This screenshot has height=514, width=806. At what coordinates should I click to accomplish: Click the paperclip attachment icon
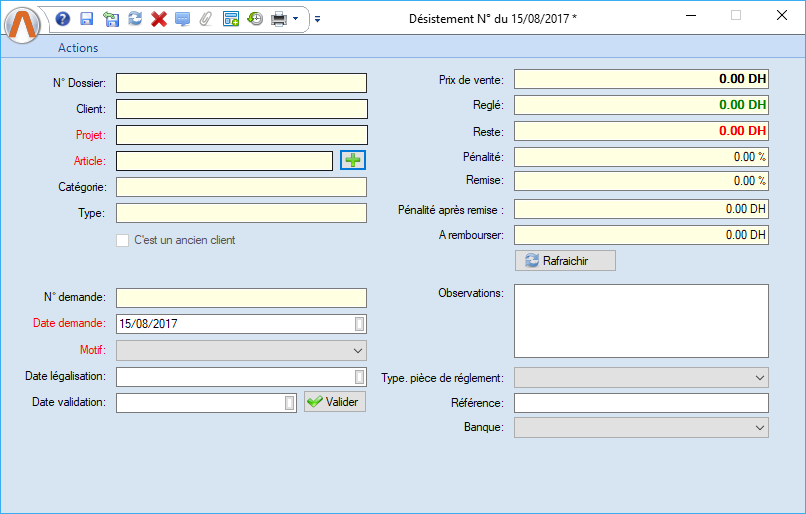pos(206,19)
